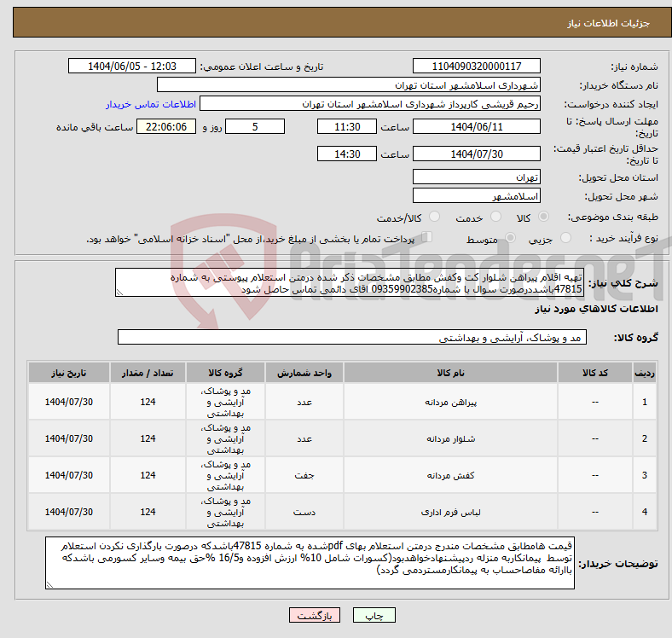Click the توضیحات خریدار notes text area

click(x=310, y=563)
